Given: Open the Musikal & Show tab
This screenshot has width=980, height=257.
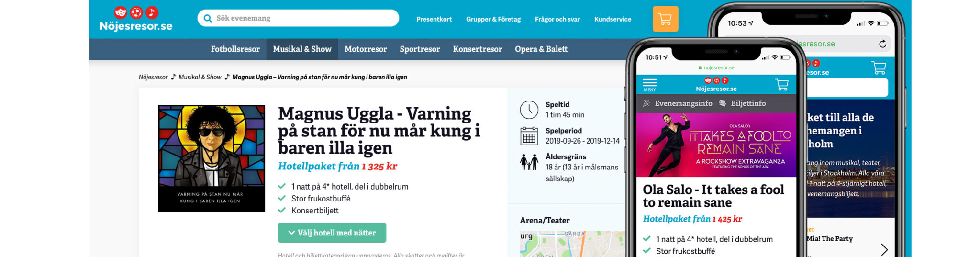Looking at the screenshot, I should tap(302, 49).
